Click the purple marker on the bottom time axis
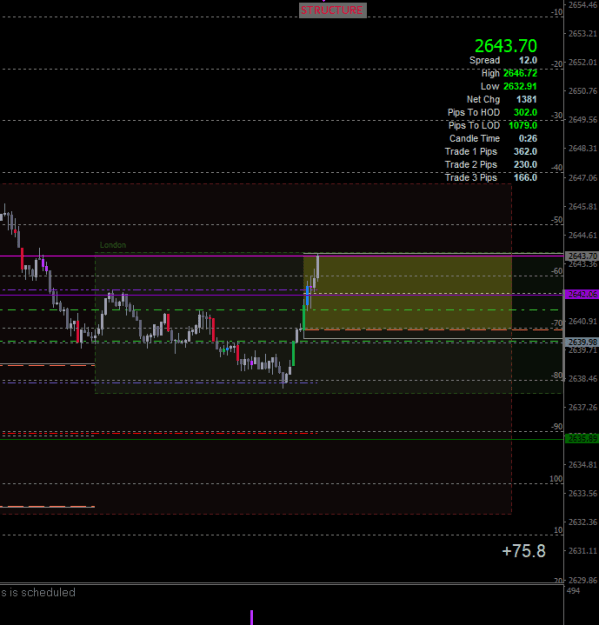This screenshot has width=599, height=625. [251, 617]
